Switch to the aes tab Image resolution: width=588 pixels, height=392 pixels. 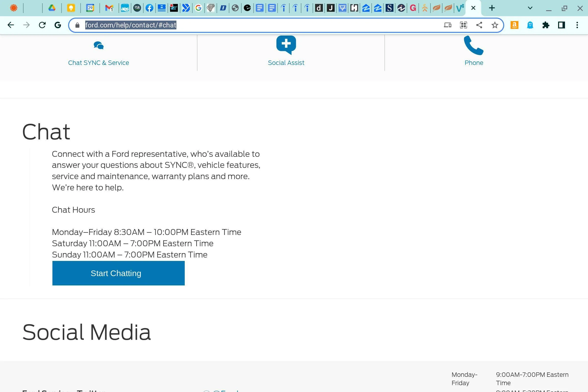point(125,8)
